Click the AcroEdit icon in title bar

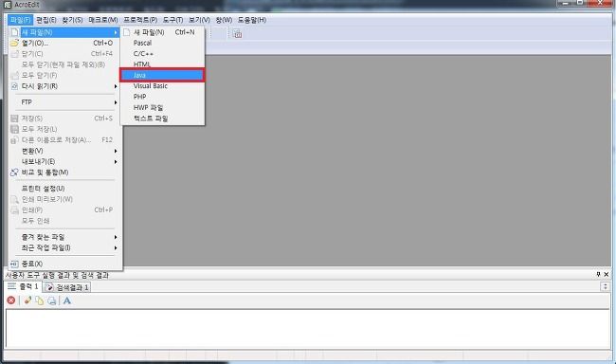pos(7,5)
